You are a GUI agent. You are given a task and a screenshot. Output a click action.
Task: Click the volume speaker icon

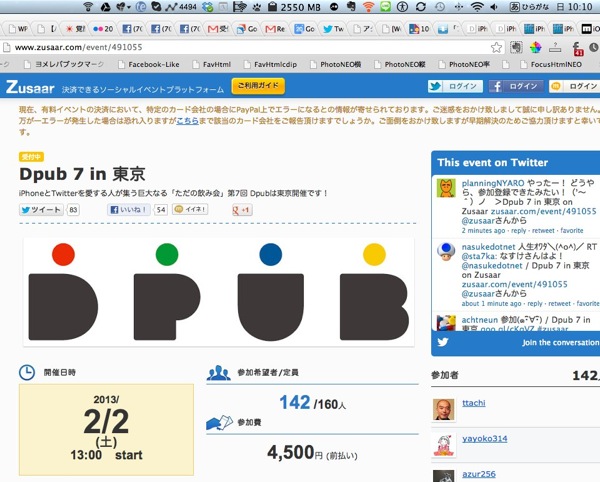tap(494, 7)
